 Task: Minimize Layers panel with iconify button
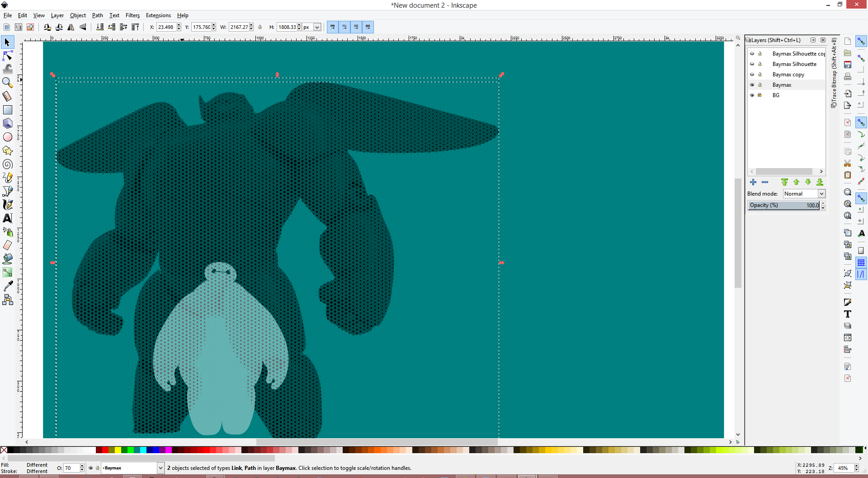813,40
